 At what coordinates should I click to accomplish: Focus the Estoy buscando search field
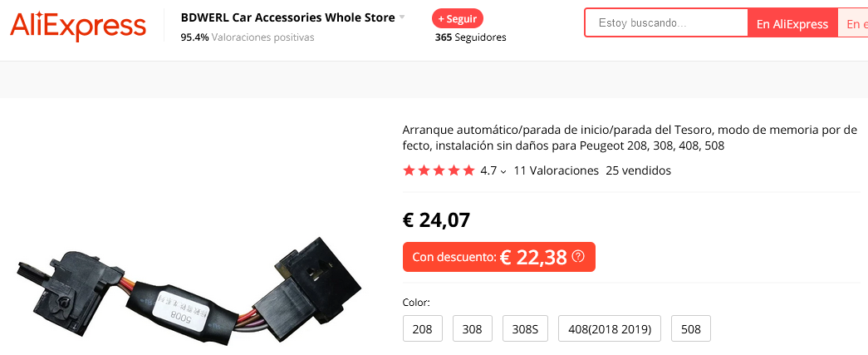666,23
